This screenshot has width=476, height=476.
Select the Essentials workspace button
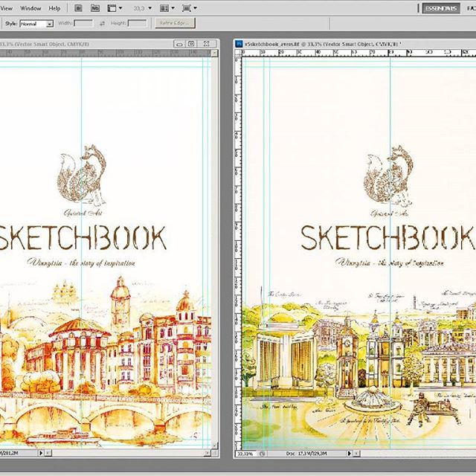pyautogui.click(x=441, y=8)
